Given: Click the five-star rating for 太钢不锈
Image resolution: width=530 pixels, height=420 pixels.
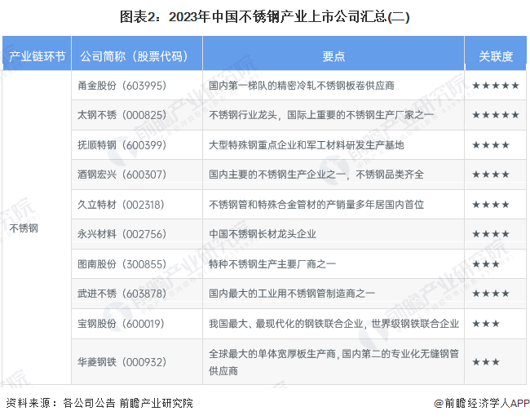Looking at the screenshot, I should tap(496, 115).
